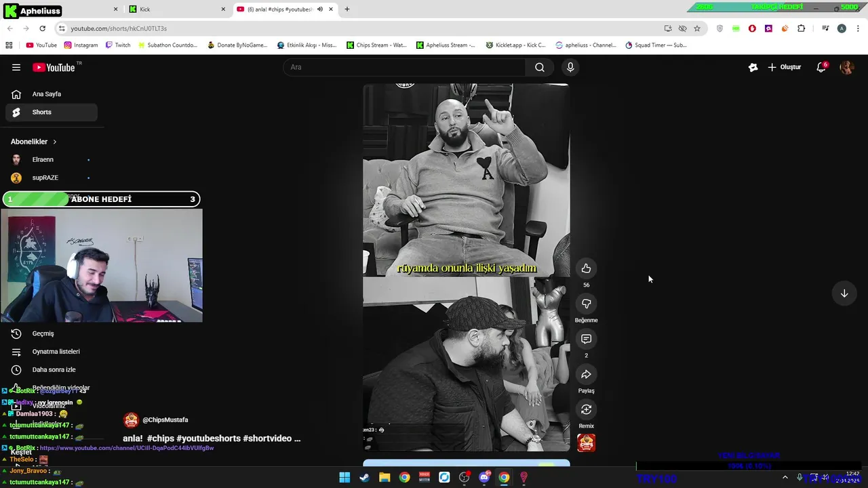Open Geçmiş watch history
The image size is (868, 488).
pyautogui.click(x=52, y=333)
